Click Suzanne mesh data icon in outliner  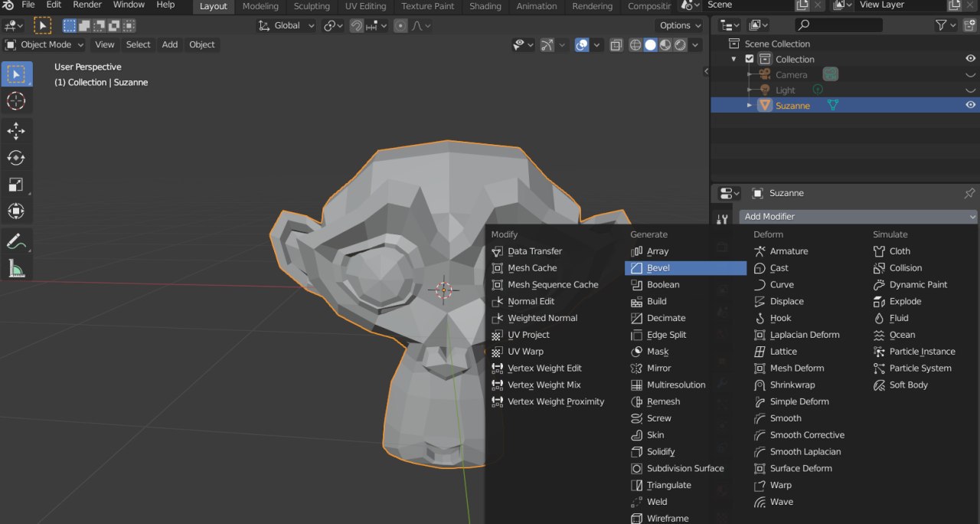click(x=832, y=105)
